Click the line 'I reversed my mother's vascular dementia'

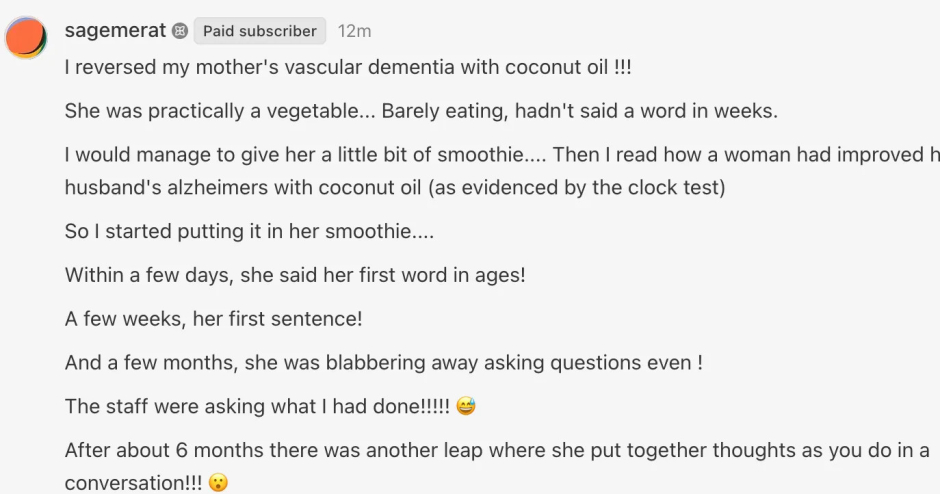coord(348,69)
